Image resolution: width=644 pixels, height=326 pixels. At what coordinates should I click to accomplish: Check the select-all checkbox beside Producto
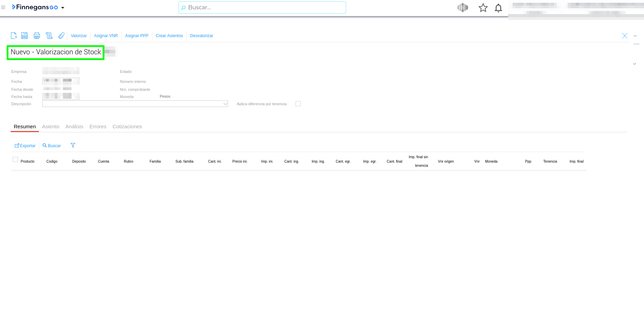[15, 159]
